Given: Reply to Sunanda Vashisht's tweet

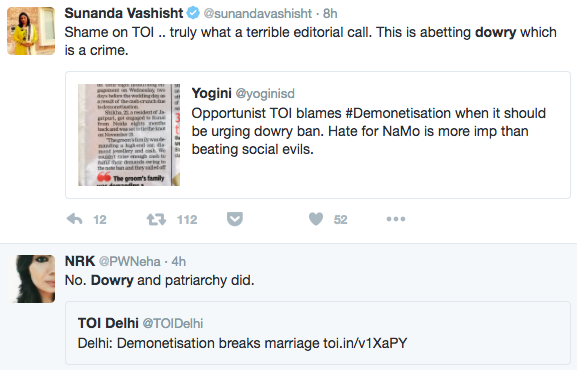Looking at the screenshot, I should [75, 219].
